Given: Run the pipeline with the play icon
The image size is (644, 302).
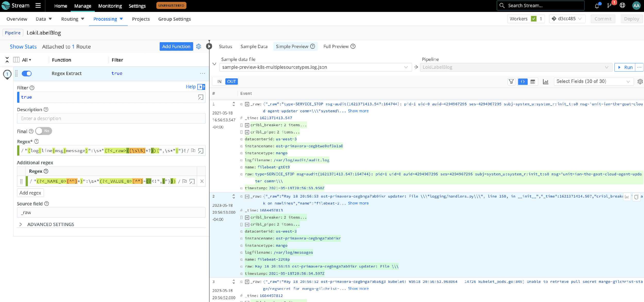Looking at the screenshot, I should tap(620, 67).
